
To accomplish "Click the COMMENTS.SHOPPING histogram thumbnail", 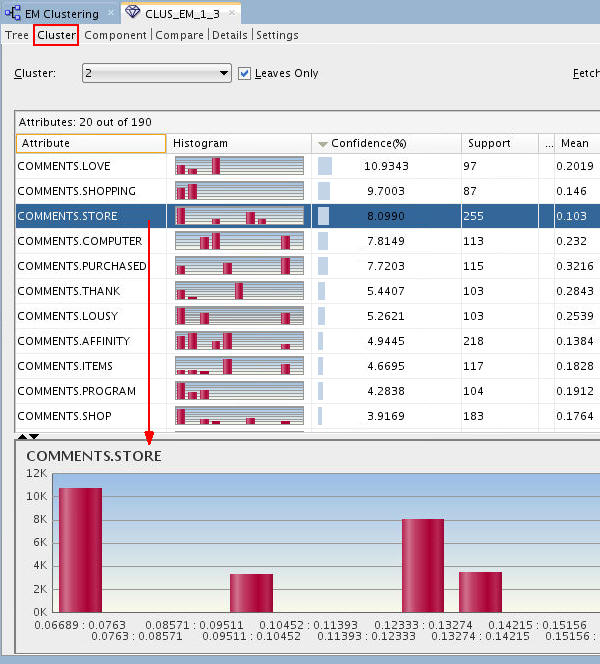I will coord(239,191).
